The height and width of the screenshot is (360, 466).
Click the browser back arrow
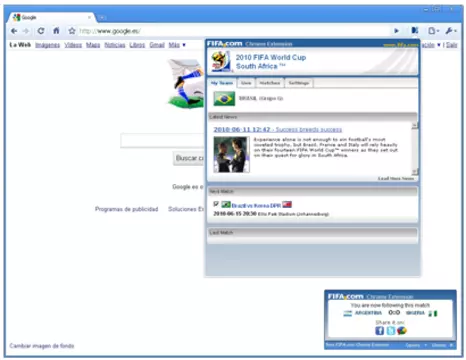14,31
